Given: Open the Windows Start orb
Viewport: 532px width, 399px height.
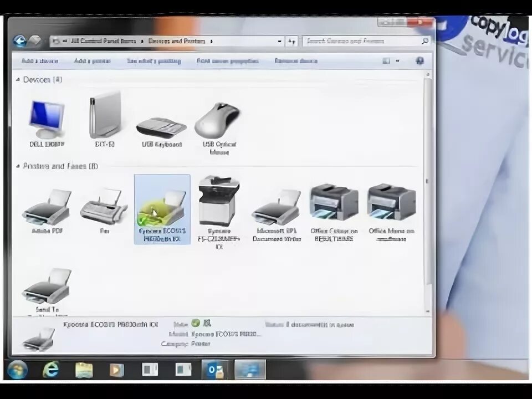Looking at the screenshot, I should coord(17,370).
